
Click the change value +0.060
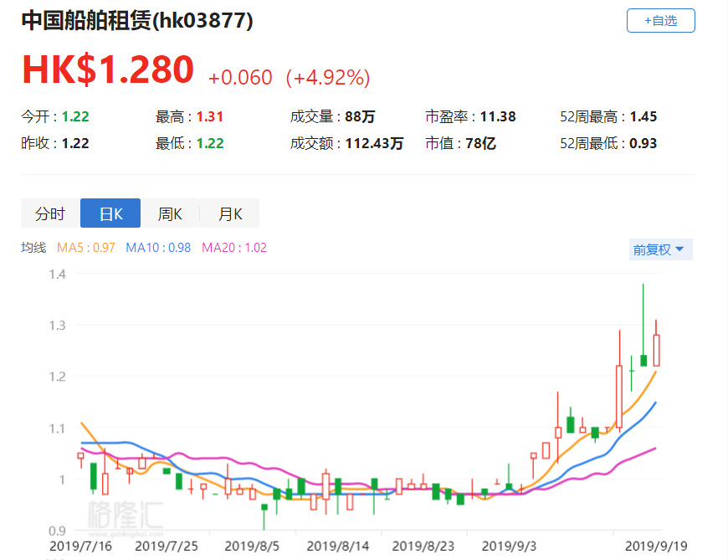tap(240, 77)
